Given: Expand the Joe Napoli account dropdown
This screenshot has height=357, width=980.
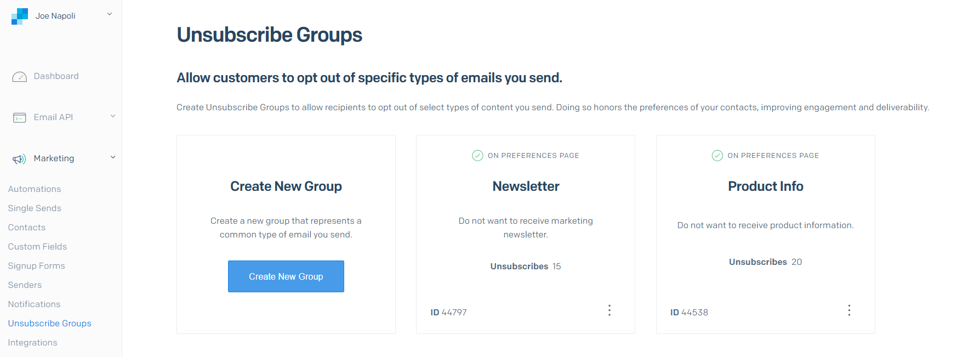Looking at the screenshot, I should tap(110, 14).
